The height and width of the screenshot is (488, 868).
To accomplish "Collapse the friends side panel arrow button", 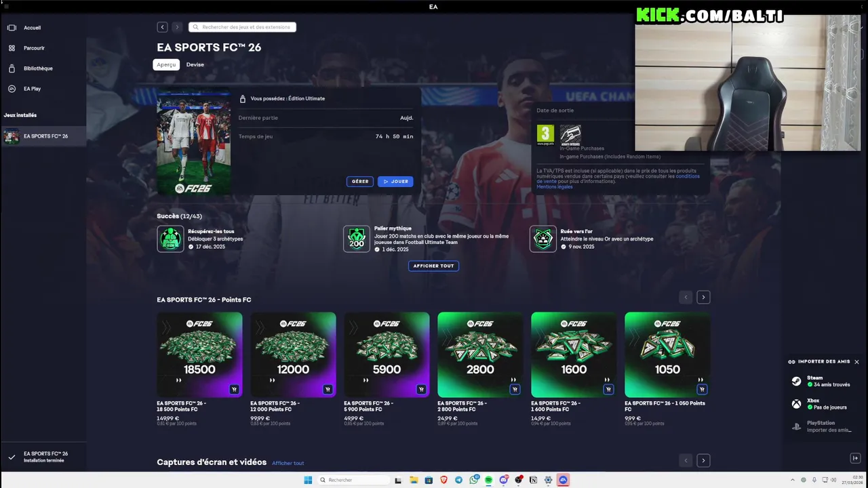I will (x=855, y=458).
